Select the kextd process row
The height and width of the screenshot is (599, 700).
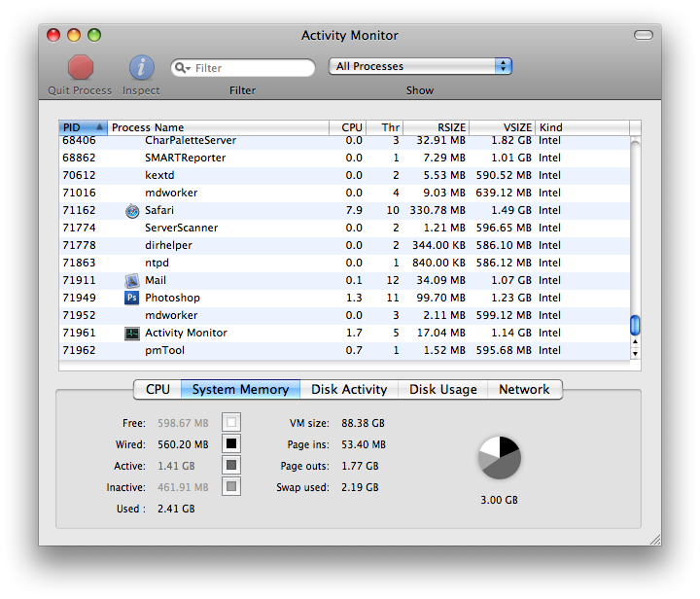tap(344, 175)
